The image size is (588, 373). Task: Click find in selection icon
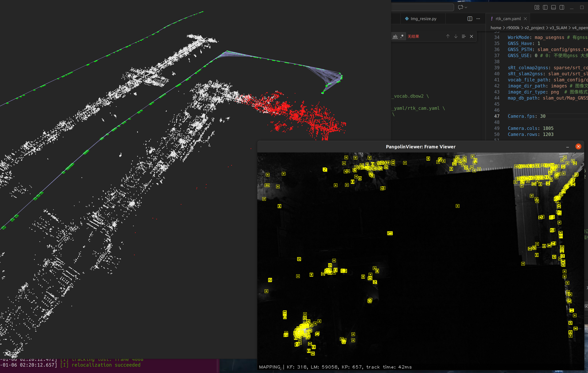tap(464, 36)
